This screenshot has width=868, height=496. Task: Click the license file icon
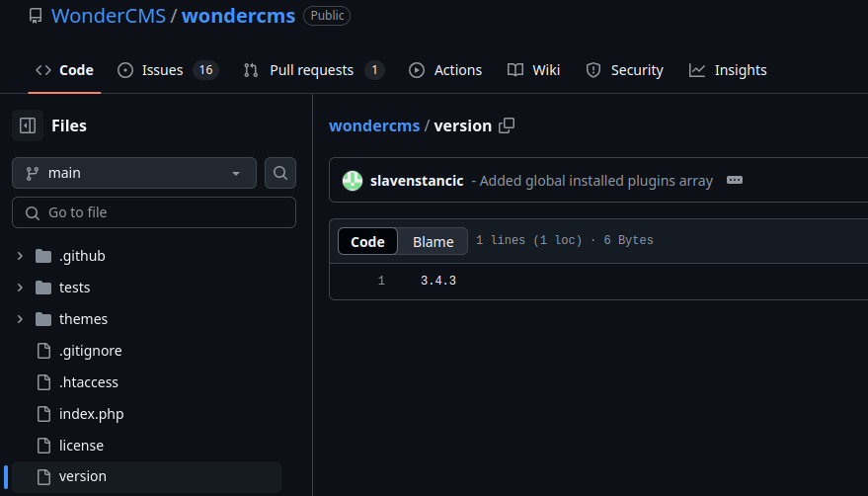(43, 446)
